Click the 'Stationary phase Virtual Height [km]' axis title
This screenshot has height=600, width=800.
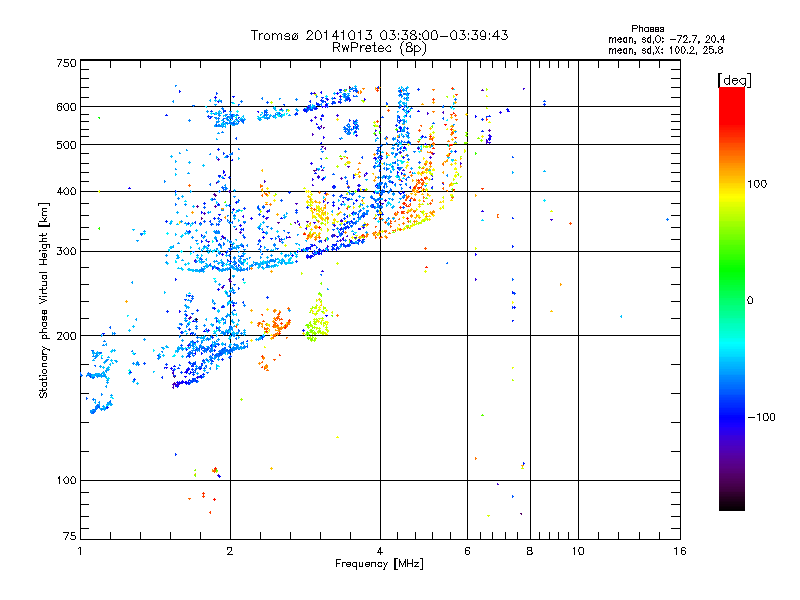44,300
